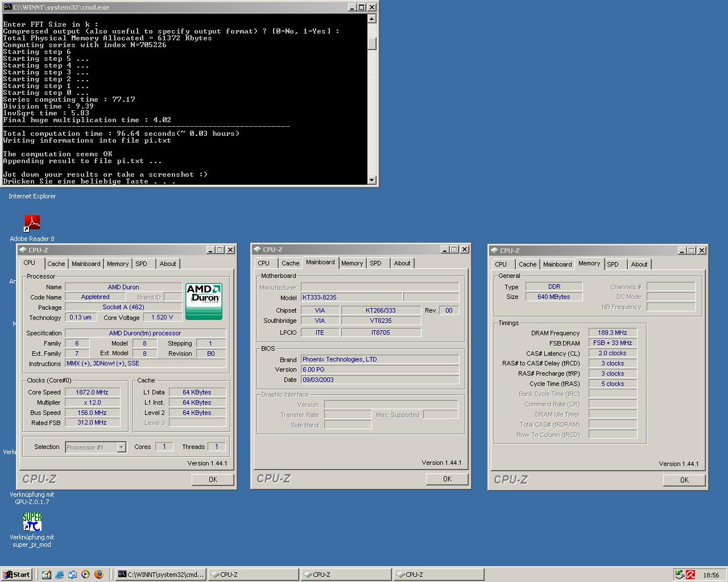Click OK in the CPU-Z Mainboard window
The width and height of the screenshot is (728, 582).
pos(447,479)
